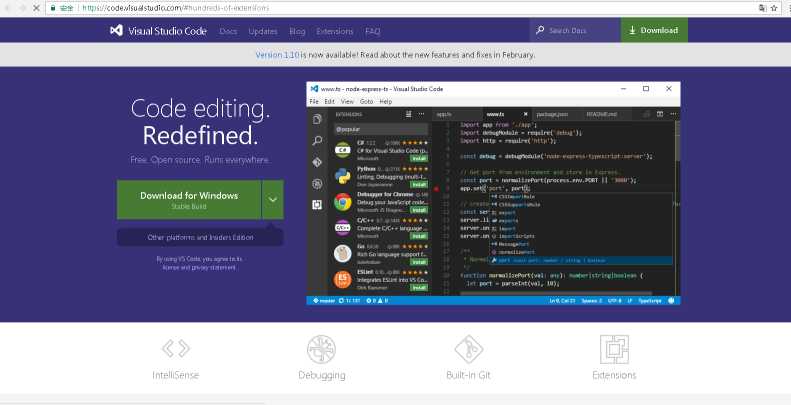
Task: Open the FAQ navigation item
Action: click(372, 31)
